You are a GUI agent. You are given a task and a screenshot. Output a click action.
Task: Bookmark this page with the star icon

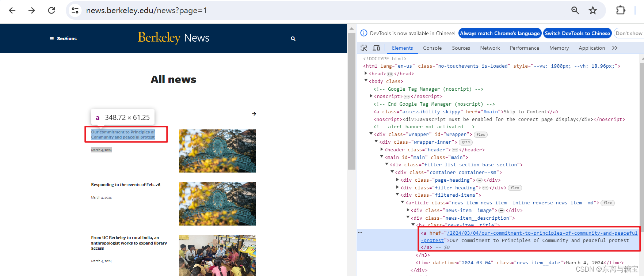click(593, 11)
